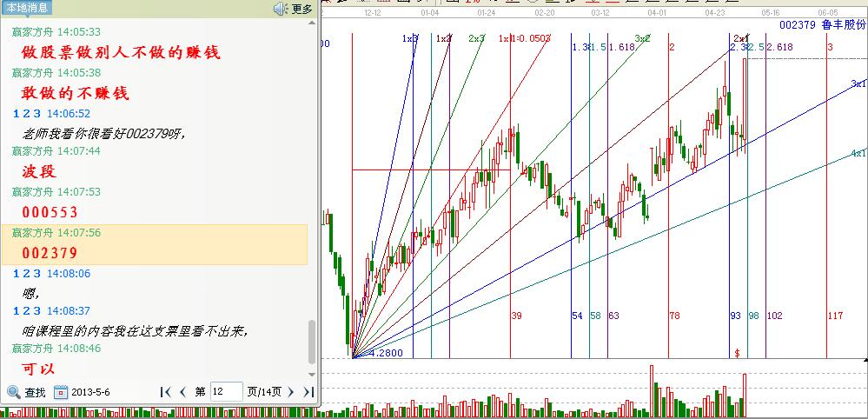Select the highlighted 002379 message
The image size is (868, 419).
point(50,253)
